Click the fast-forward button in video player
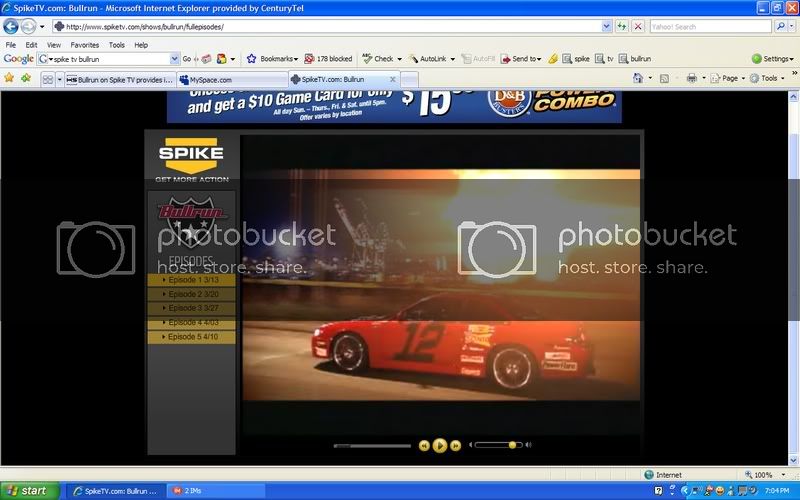Screen dimensions: 800x500 click(456, 445)
